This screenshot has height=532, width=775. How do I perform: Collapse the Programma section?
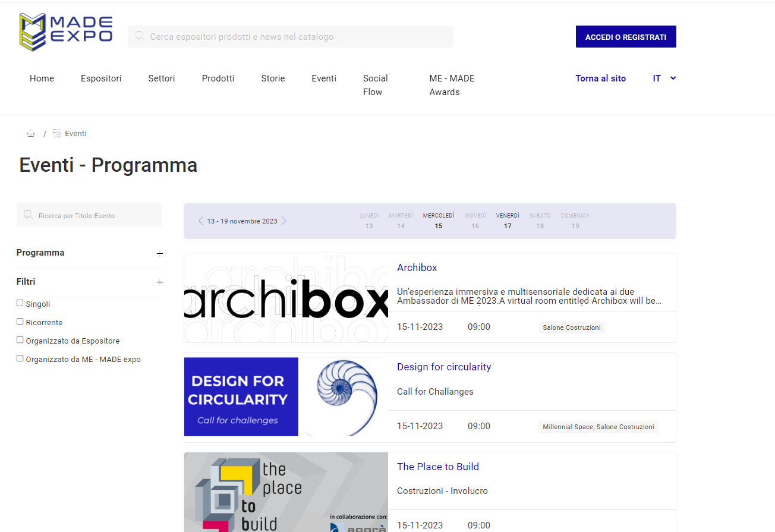[159, 253]
